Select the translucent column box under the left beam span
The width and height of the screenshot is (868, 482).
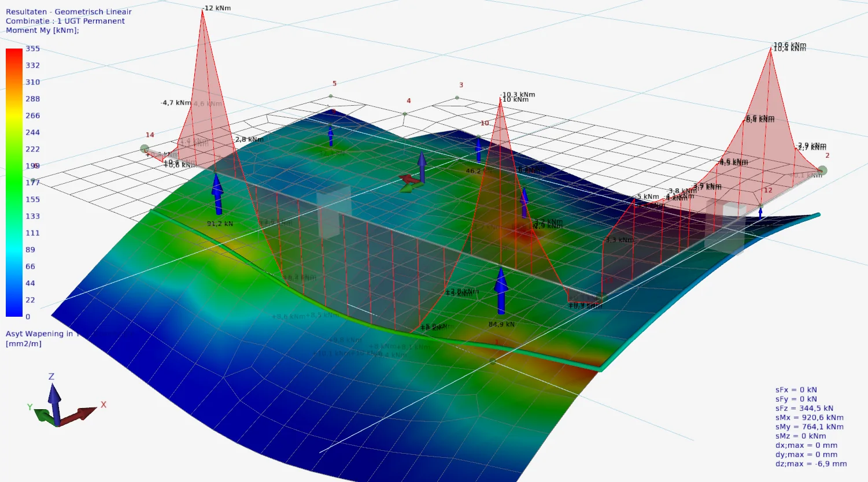coord(334,212)
